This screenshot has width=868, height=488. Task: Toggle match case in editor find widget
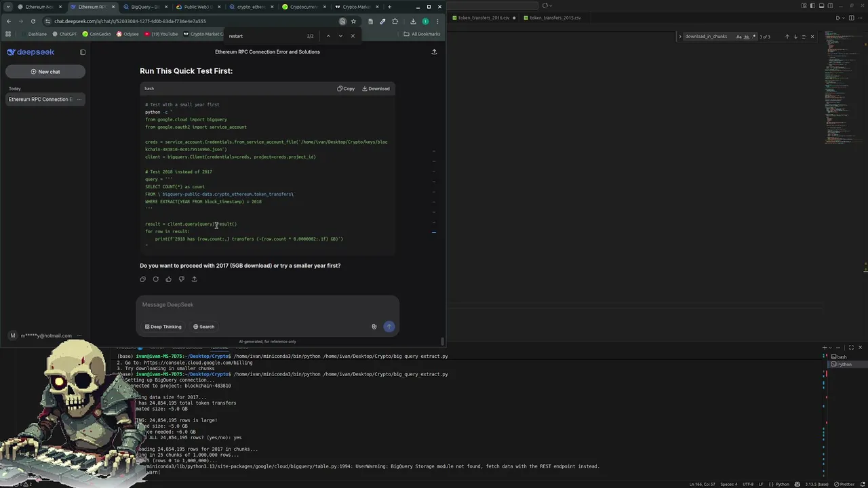(739, 37)
